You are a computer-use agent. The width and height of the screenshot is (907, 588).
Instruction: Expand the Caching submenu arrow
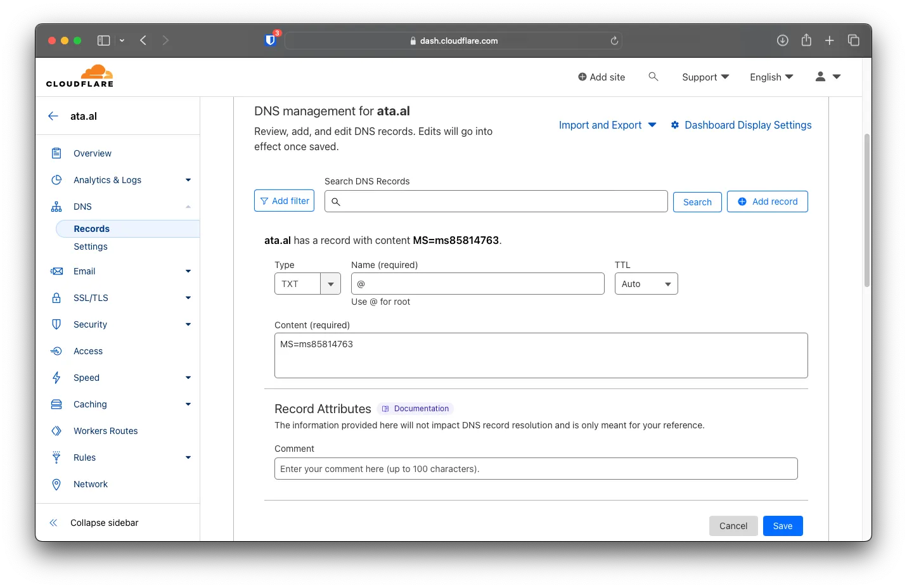coord(188,404)
